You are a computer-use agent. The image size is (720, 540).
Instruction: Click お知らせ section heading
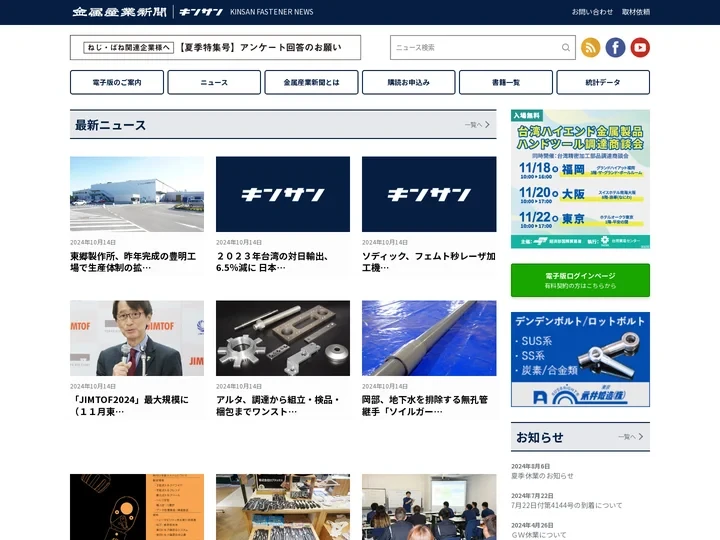point(540,437)
